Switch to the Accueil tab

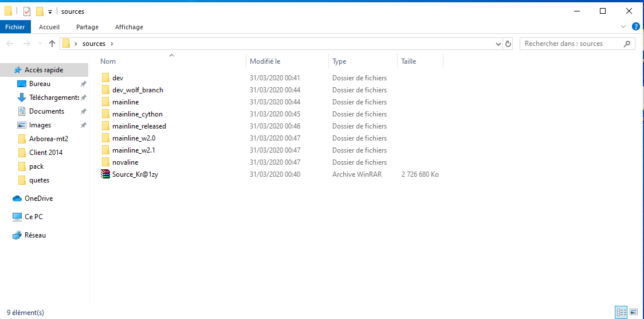click(49, 27)
